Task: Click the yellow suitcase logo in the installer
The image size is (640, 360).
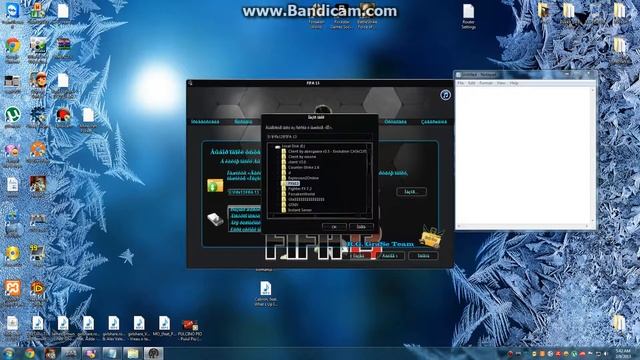Action: tap(431, 237)
